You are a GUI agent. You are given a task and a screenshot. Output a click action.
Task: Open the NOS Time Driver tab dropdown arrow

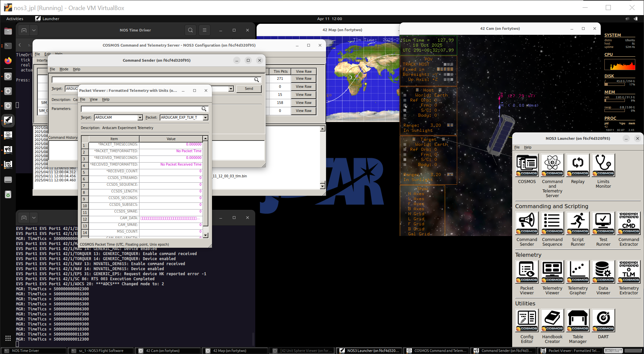point(34,30)
